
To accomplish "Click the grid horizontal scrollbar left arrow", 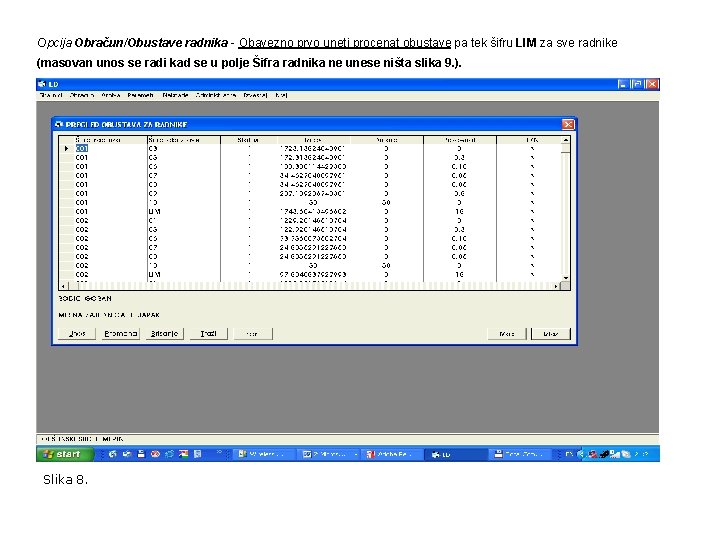I will click(63, 286).
